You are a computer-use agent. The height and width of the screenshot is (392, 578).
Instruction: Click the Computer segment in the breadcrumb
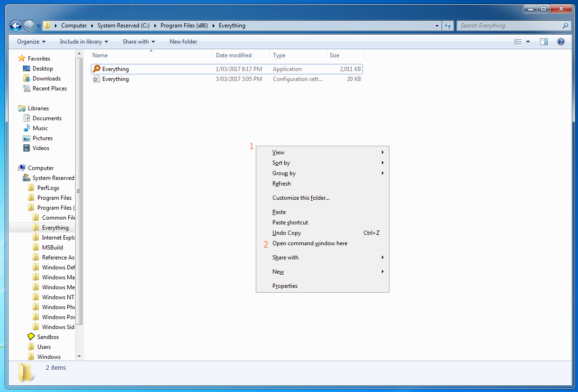(74, 26)
